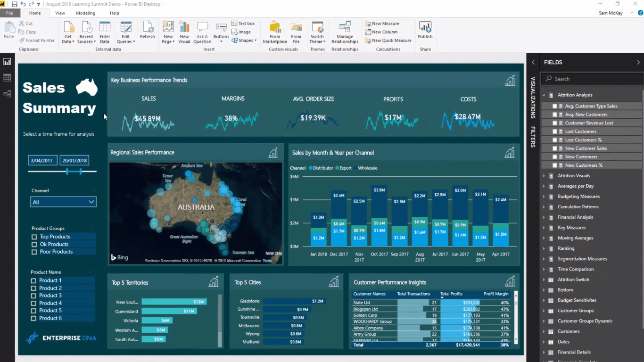Click the undo arrow in title bar
This screenshot has width=644, height=362.
(23, 4)
